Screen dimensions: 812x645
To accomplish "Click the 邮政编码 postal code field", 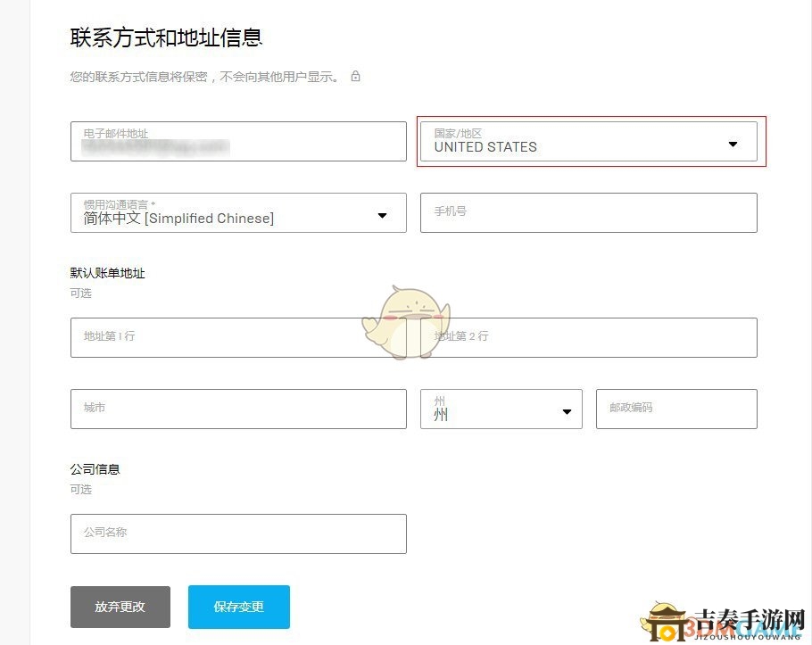I will pyautogui.click(x=676, y=409).
